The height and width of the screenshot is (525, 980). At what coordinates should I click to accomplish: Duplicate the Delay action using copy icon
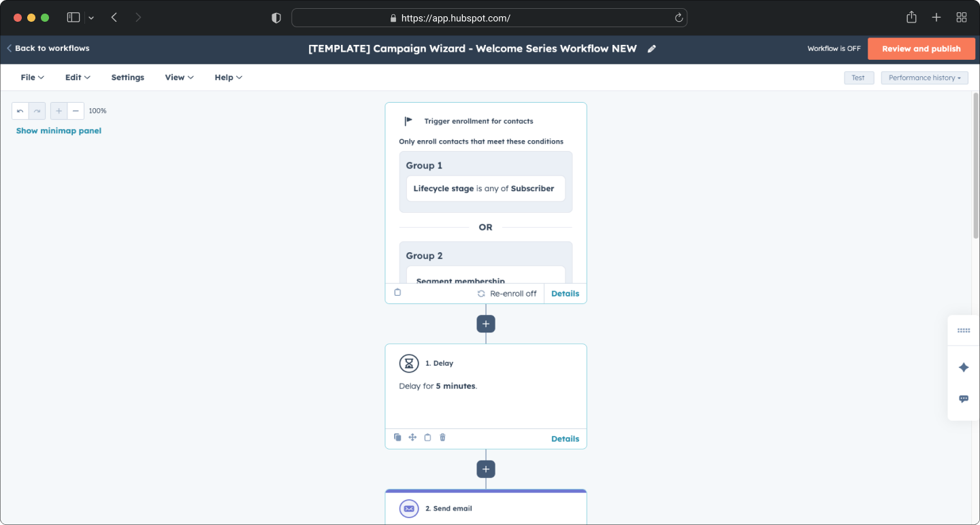point(397,438)
